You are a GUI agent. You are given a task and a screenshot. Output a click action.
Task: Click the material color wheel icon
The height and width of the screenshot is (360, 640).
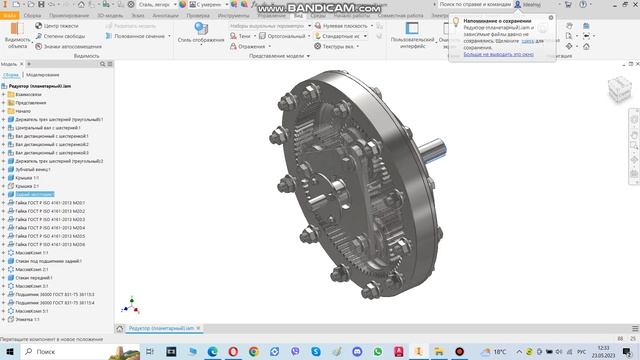182,4
